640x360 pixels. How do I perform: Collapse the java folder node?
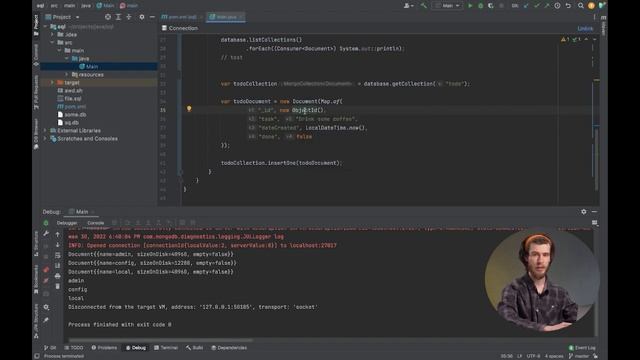pos(67,58)
